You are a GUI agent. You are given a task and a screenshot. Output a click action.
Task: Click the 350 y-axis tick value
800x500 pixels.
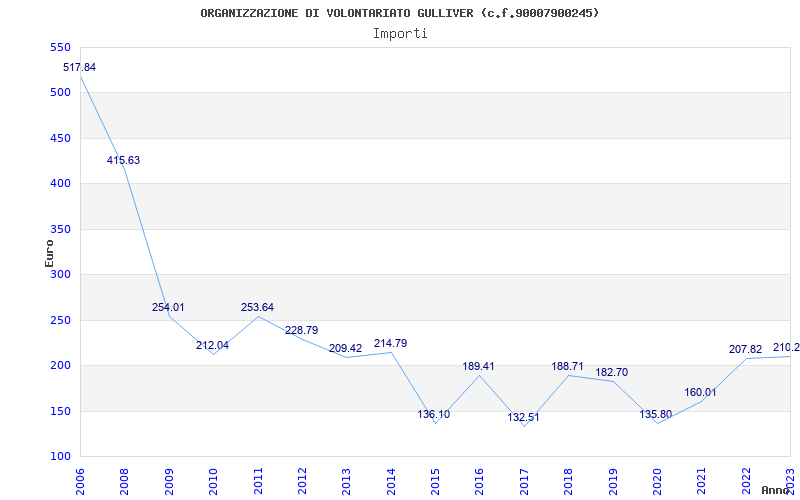pyautogui.click(x=60, y=229)
